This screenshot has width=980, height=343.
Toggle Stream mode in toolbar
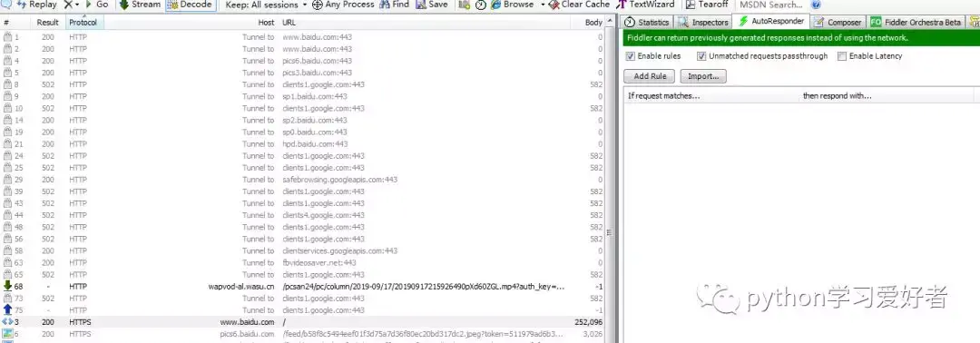point(140,5)
